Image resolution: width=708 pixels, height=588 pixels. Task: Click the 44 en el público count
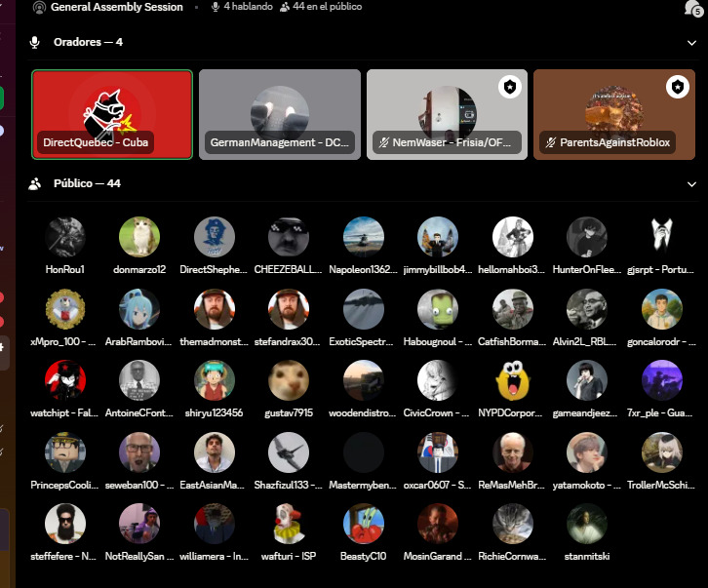321,7
